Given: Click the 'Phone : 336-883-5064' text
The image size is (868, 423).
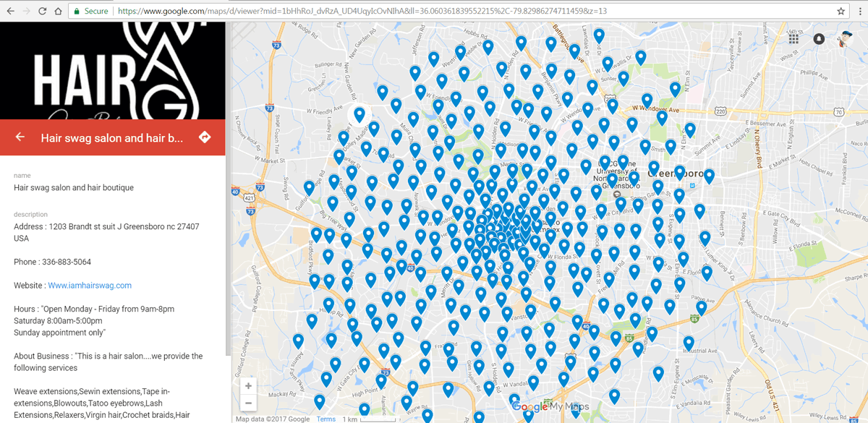Looking at the screenshot, I should click(x=53, y=262).
